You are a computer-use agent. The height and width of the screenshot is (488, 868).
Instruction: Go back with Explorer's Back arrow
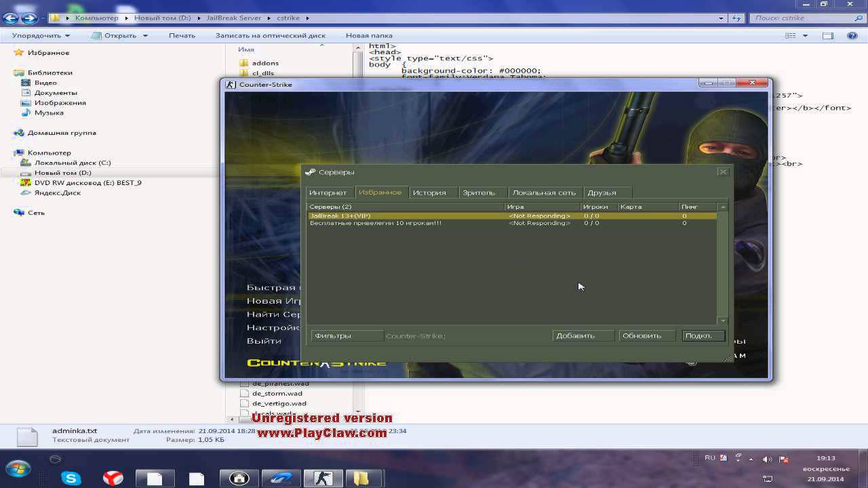pyautogui.click(x=10, y=18)
